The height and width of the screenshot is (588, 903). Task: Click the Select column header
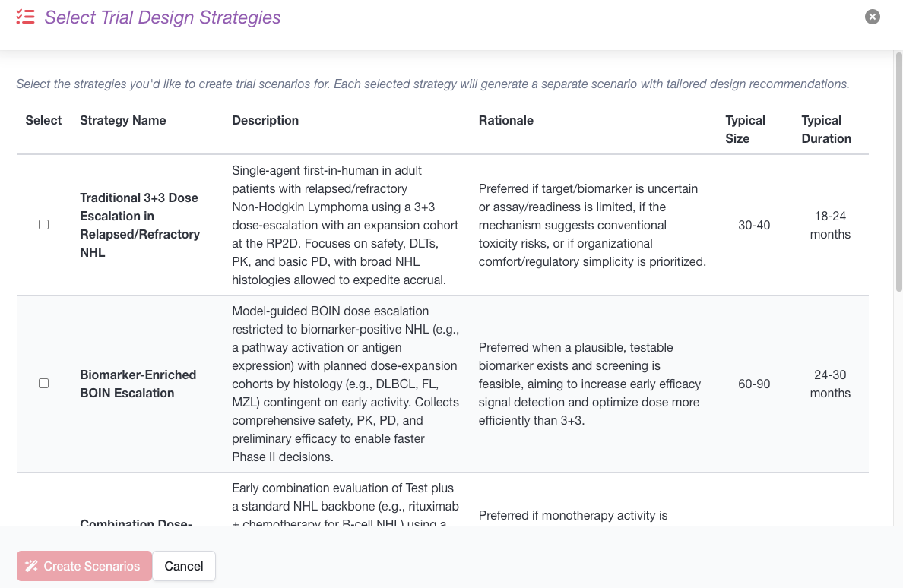coord(43,120)
